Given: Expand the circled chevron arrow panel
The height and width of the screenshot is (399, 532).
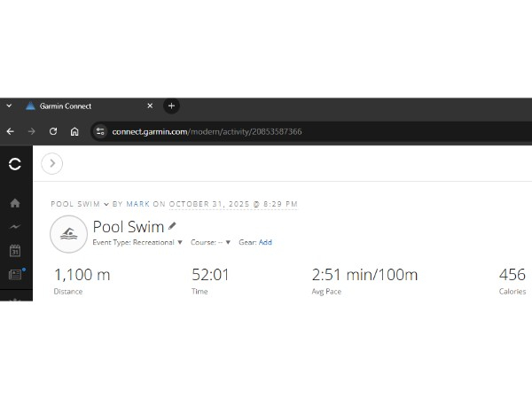Looking at the screenshot, I should [x=52, y=163].
